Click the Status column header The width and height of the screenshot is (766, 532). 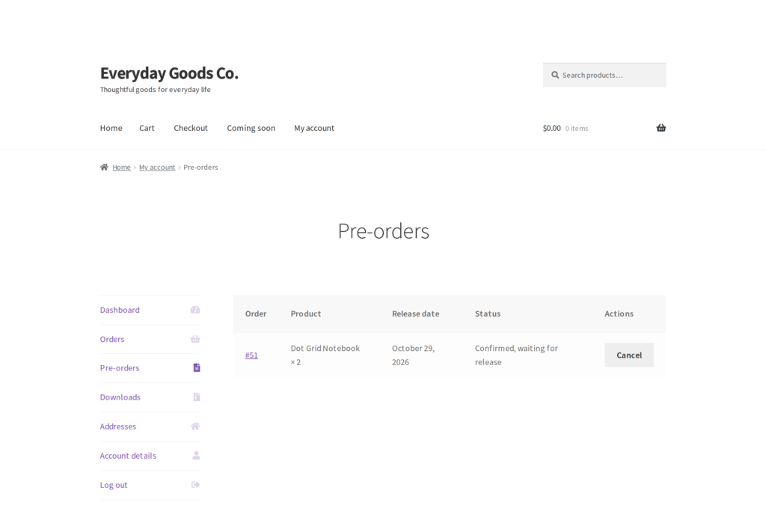click(x=488, y=314)
